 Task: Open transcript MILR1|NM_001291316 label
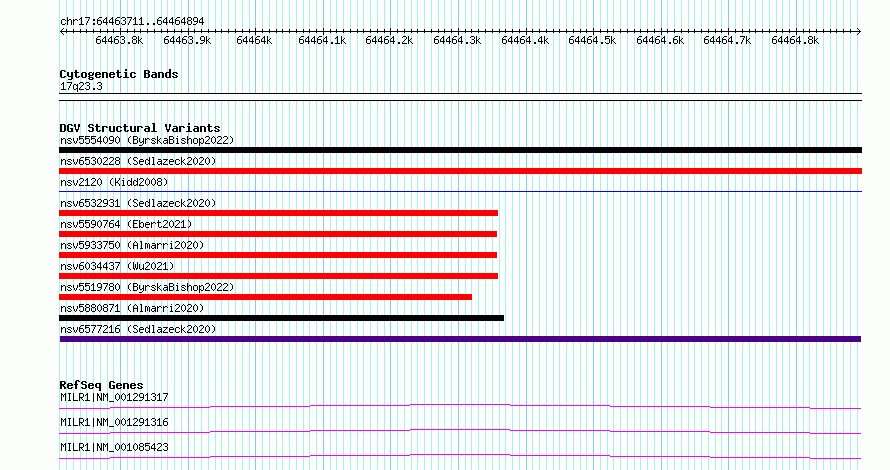(115, 422)
